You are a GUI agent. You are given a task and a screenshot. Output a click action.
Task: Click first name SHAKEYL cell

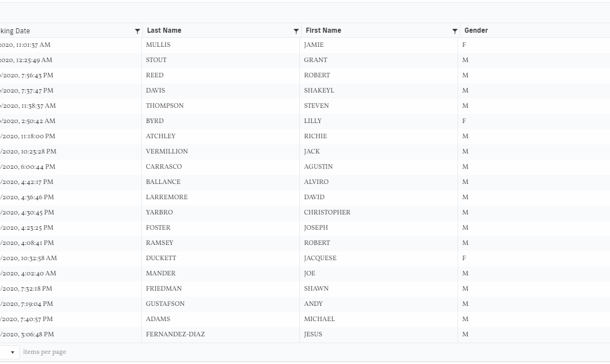[319, 91]
